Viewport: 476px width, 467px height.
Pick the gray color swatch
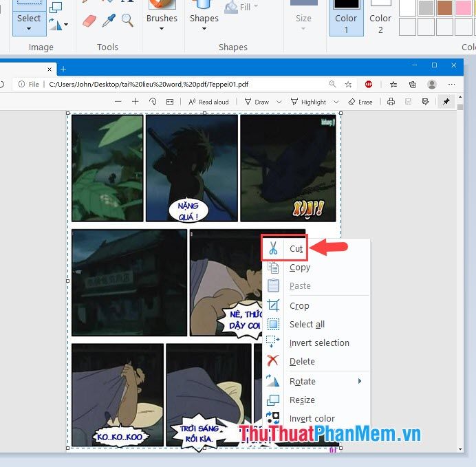[x=426, y=8]
